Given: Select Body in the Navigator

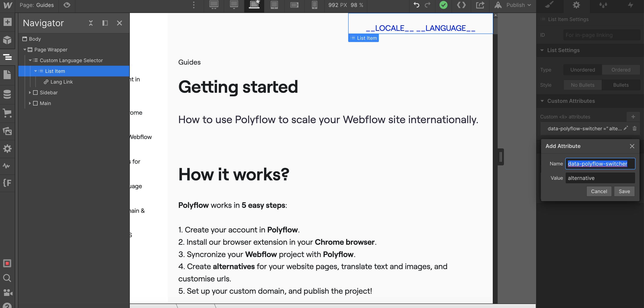Looking at the screenshot, I should click(35, 39).
